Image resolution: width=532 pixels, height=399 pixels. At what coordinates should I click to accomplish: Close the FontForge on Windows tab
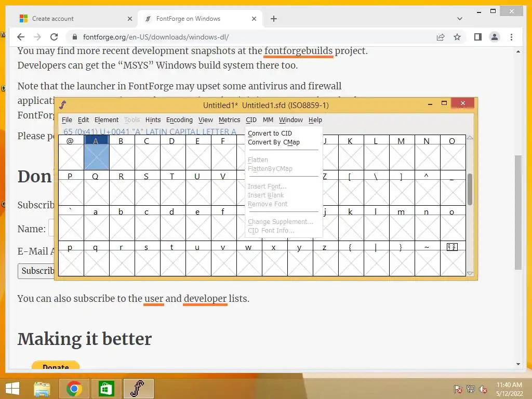coord(254,19)
